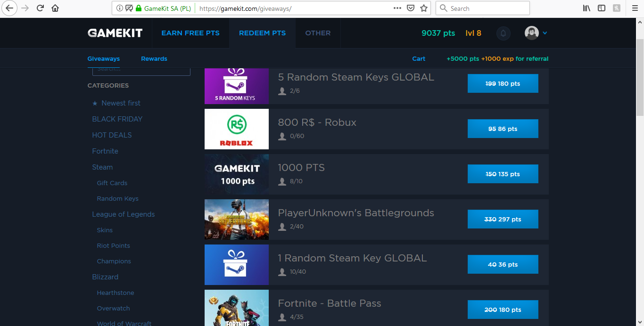Reload the page with the refresh icon
The width and height of the screenshot is (644, 326).
click(41, 8)
